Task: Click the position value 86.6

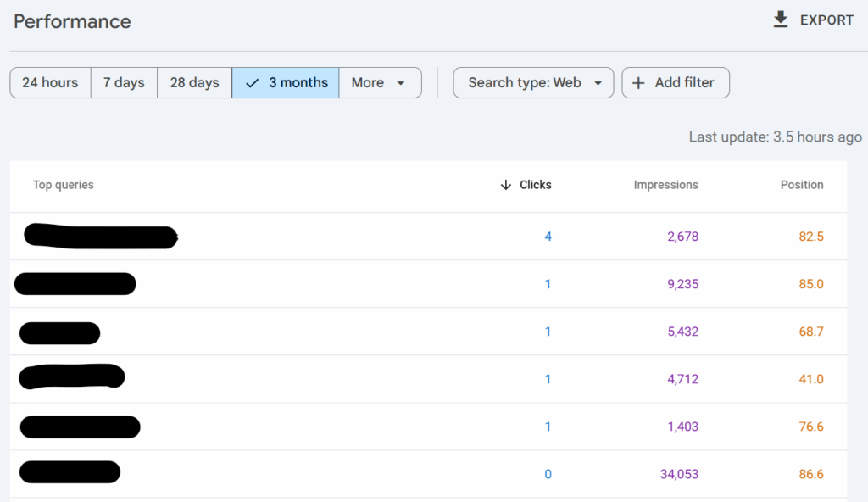Action: (x=811, y=474)
